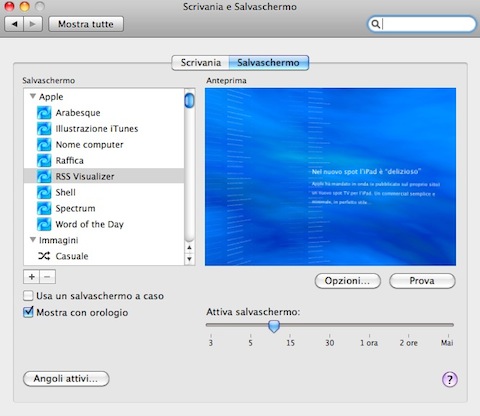
Task: Click the scrollbar up arrow
Action: point(189,247)
